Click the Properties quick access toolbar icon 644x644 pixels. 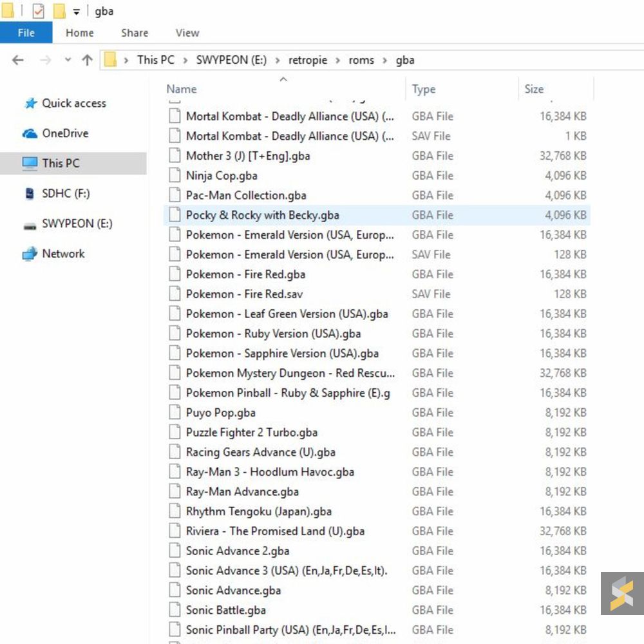[x=38, y=11]
